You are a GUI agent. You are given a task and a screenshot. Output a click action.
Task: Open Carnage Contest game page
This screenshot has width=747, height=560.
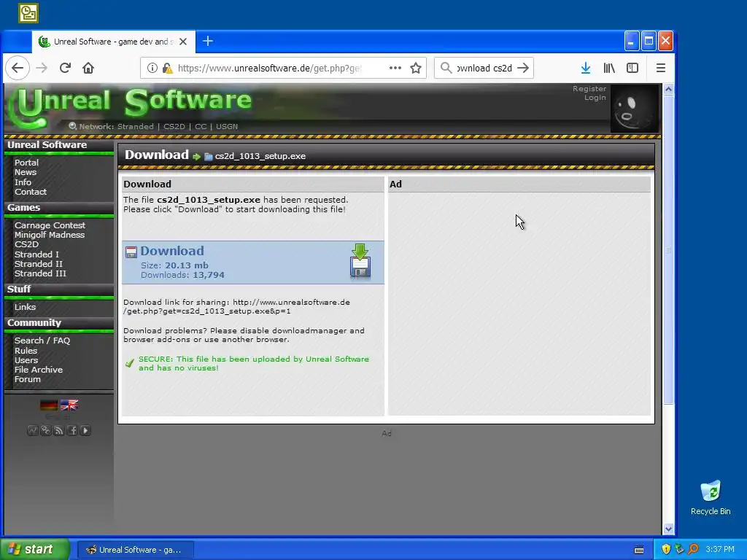pos(50,225)
